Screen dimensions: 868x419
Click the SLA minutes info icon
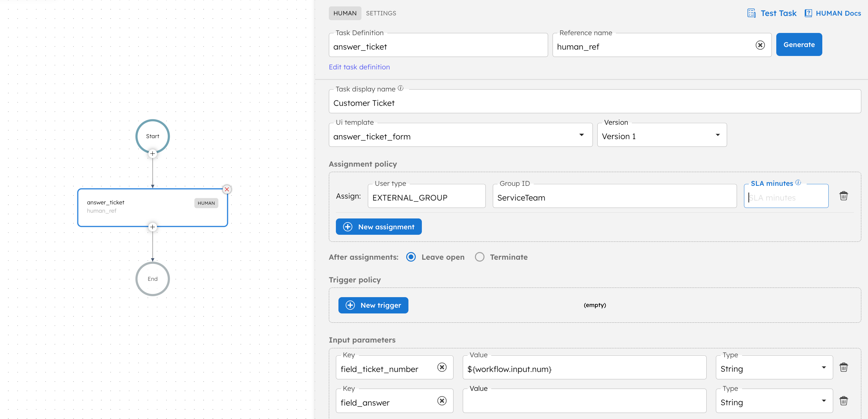798,183
